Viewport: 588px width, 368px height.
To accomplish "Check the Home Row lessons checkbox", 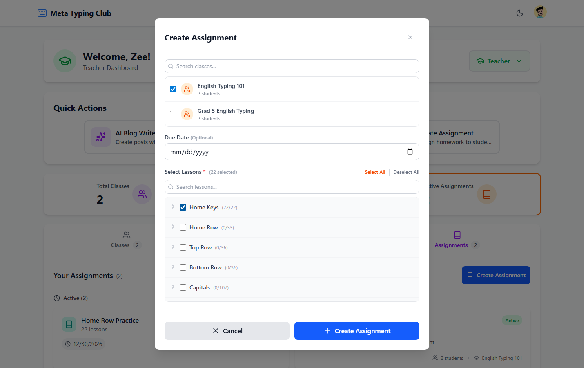I will (183, 227).
